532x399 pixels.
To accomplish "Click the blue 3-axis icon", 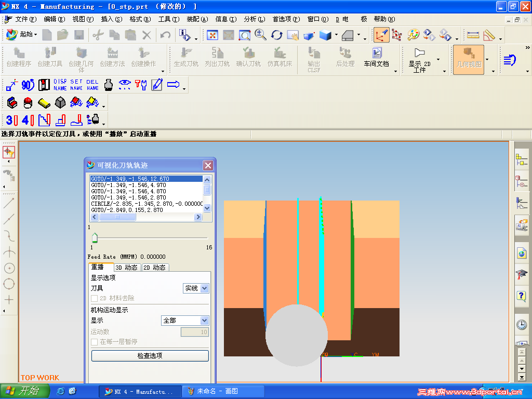I will (12, 120).
